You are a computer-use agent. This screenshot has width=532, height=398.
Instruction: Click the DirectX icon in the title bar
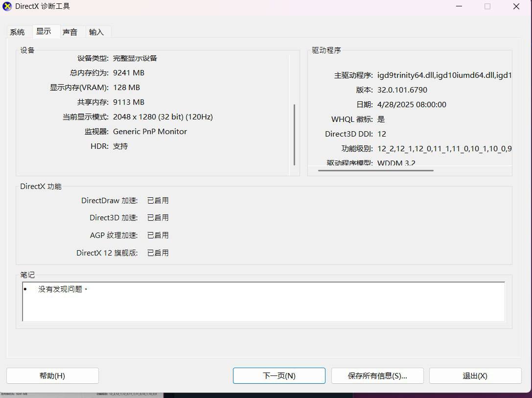tap(7, 6)
